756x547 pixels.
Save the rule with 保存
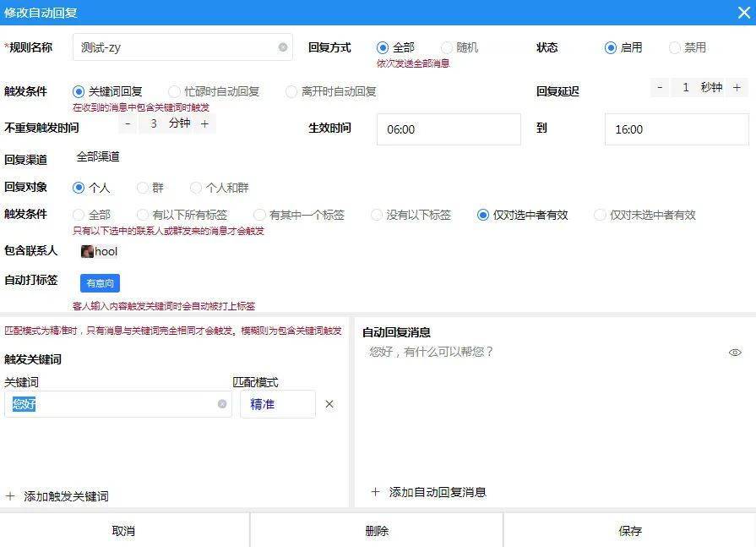pos(629,531)
